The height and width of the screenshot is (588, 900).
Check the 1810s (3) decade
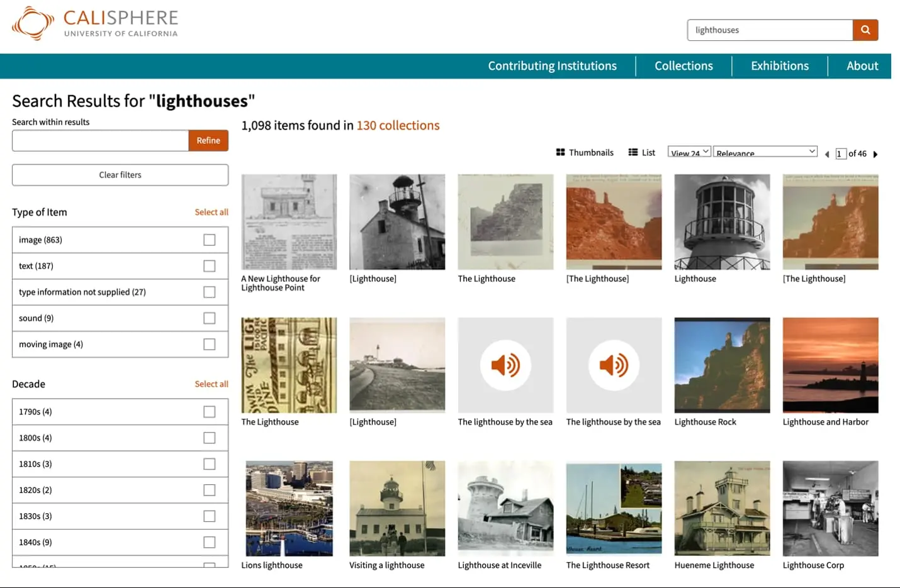210,463
